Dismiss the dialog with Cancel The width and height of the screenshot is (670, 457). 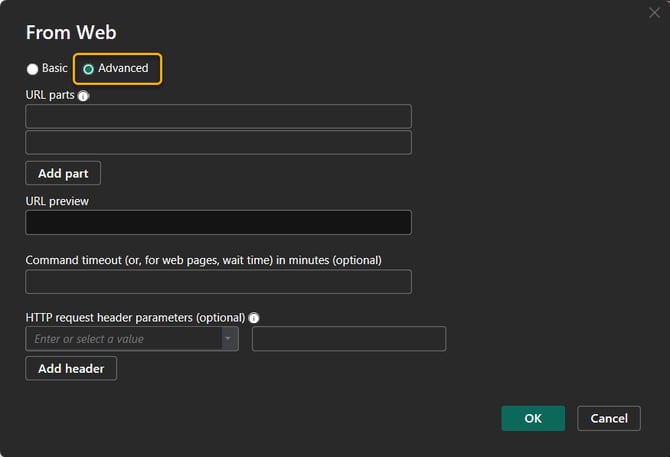(x=609, y=418)
